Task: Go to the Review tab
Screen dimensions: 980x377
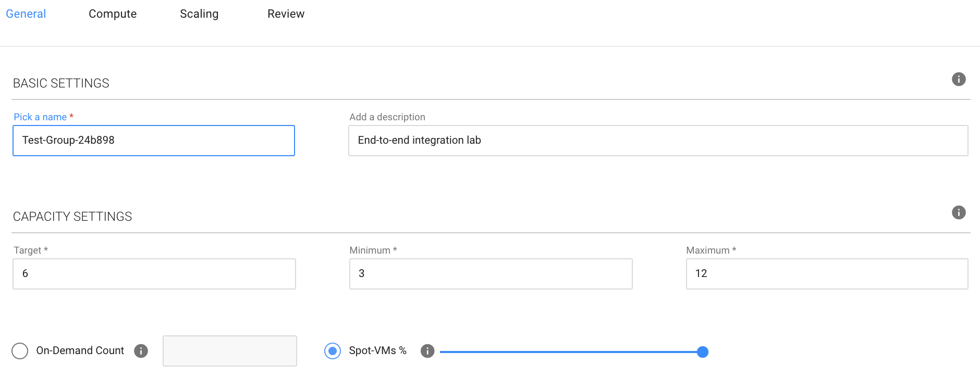Action: pyautogui.click(x=286, y=14)
